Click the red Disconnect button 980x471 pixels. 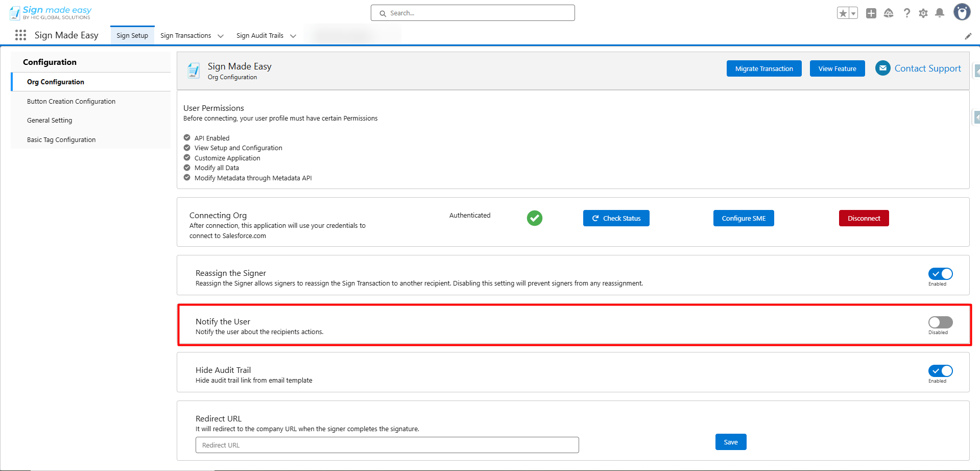point(864,218)
